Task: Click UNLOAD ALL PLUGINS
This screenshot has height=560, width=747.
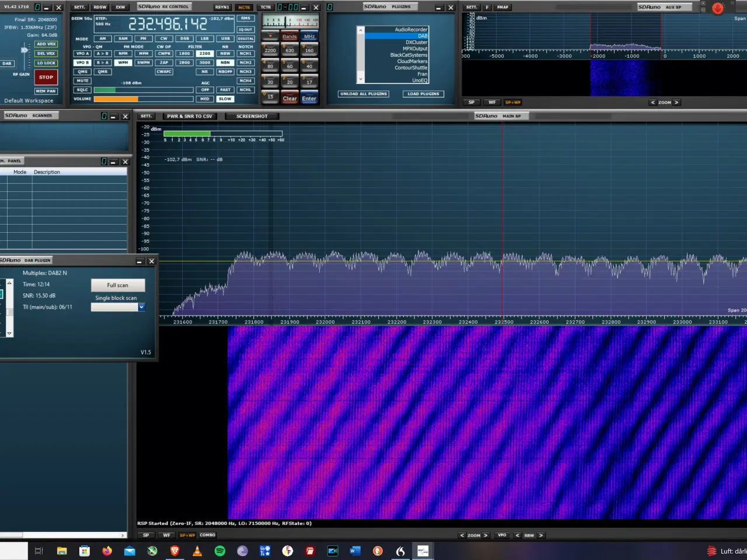Action: (364, 93)
